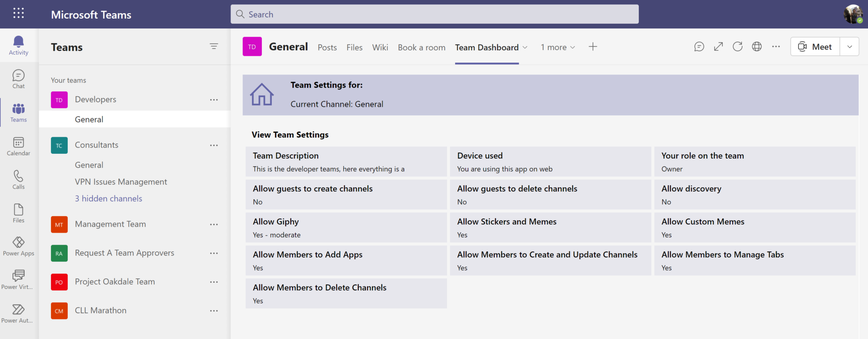The width and height of the screenshot is (868, 339).
Task: Open Power Automate app
Action: (19, 314)
